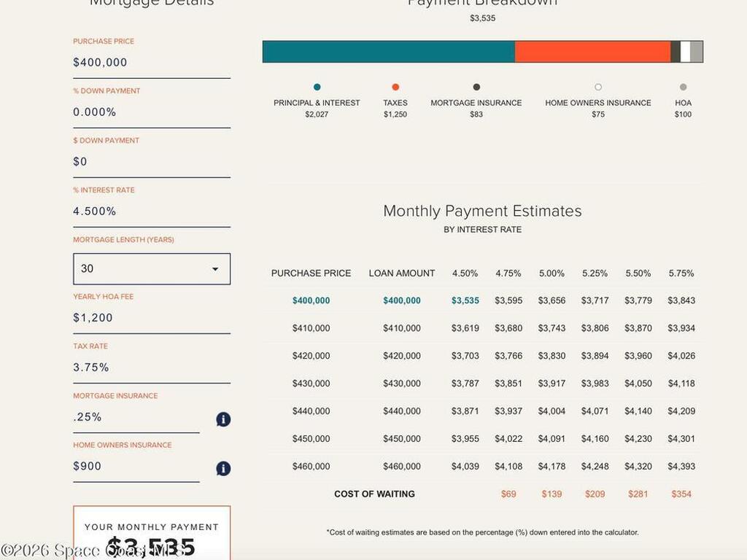
Task: Click the orange Taxes bar segment
Action: [592, 52]
